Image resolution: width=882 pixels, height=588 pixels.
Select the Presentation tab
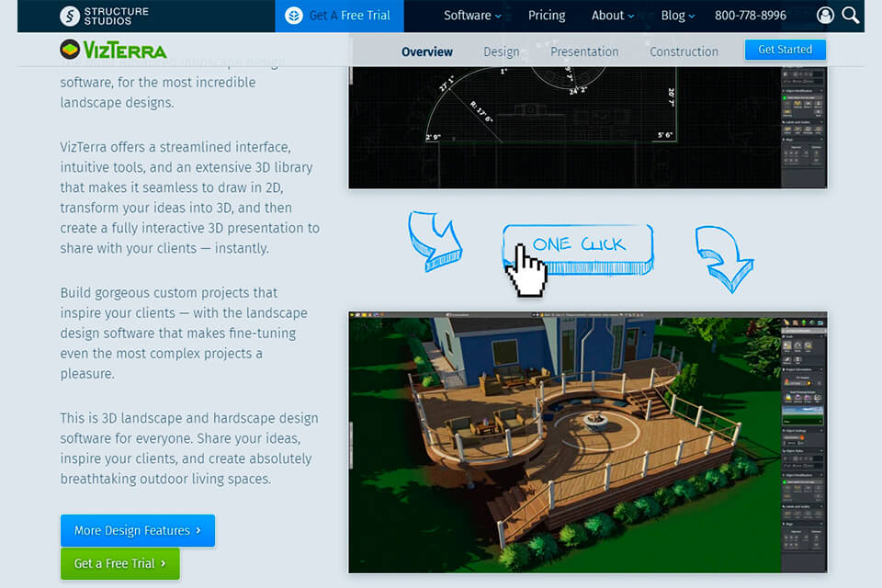[x=584, y=51]
